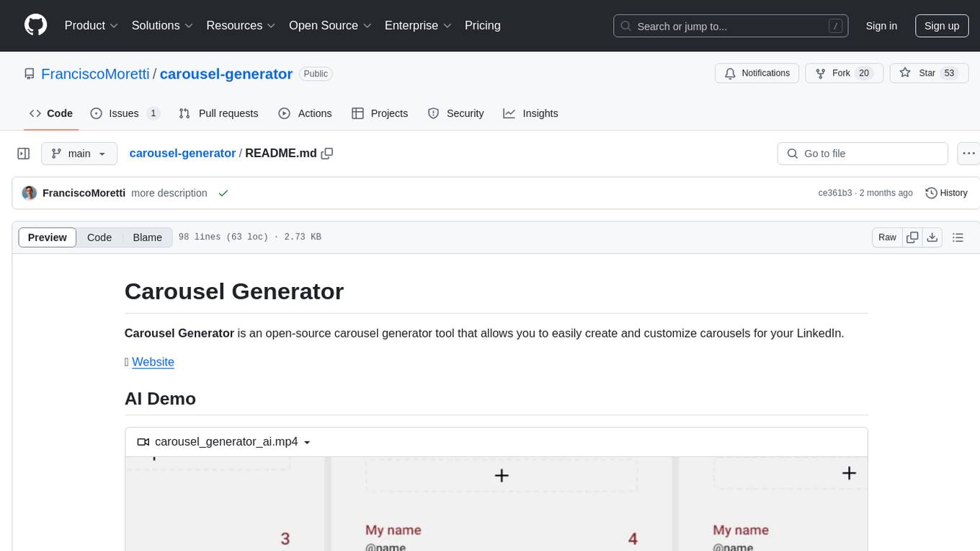Click the GitHub logo icon
Image resolution: width=980 pixels, height=551 pixels.
click(x=35, y=25)
